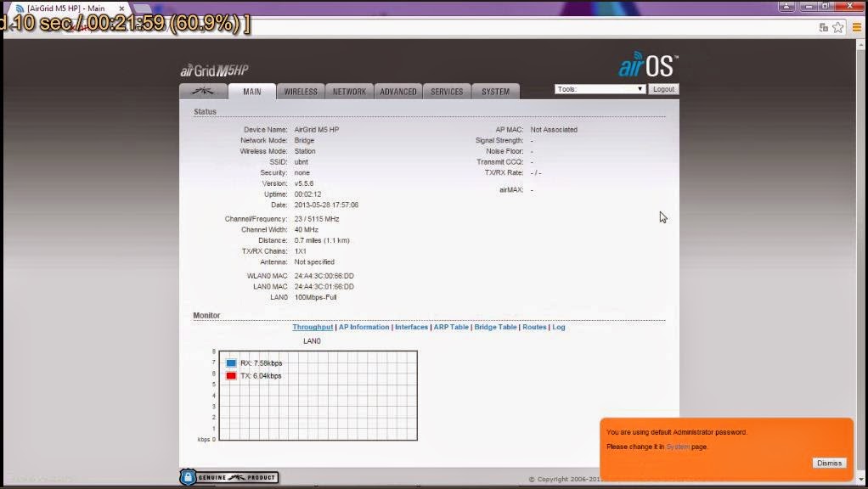Screen dimensions: 868x489
Task: Click the AP MAC value Not Associated
Action: click(x=554, y=129)
